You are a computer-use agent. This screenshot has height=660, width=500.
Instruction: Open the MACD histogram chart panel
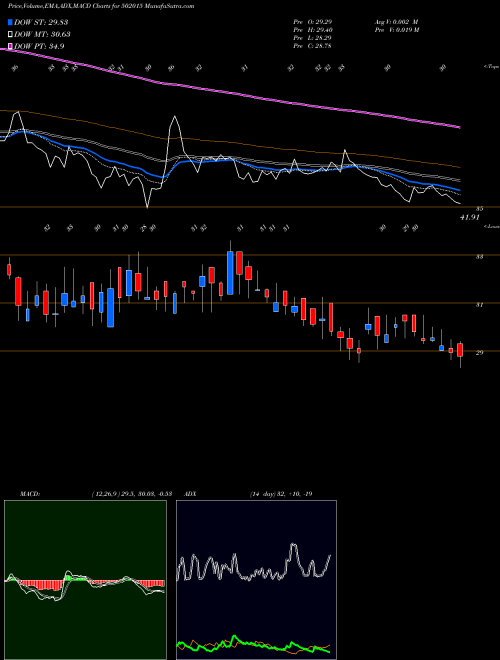pos(85,580)
